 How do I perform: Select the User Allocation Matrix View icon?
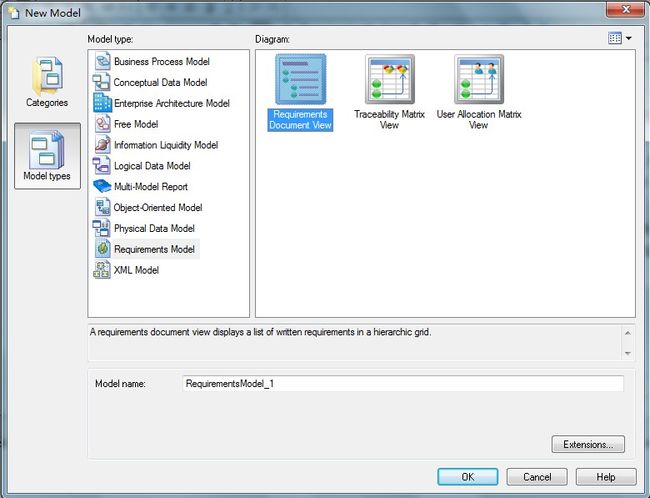(479, 79)
